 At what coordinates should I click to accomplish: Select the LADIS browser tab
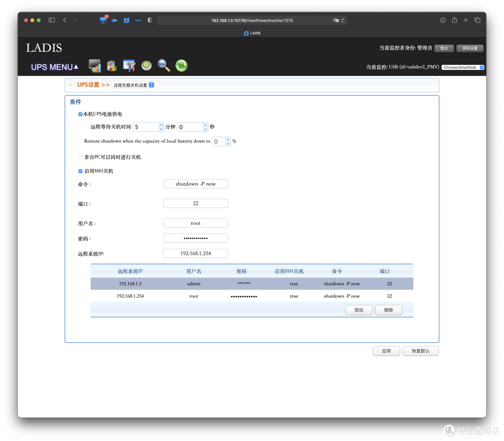pos(252,33)
